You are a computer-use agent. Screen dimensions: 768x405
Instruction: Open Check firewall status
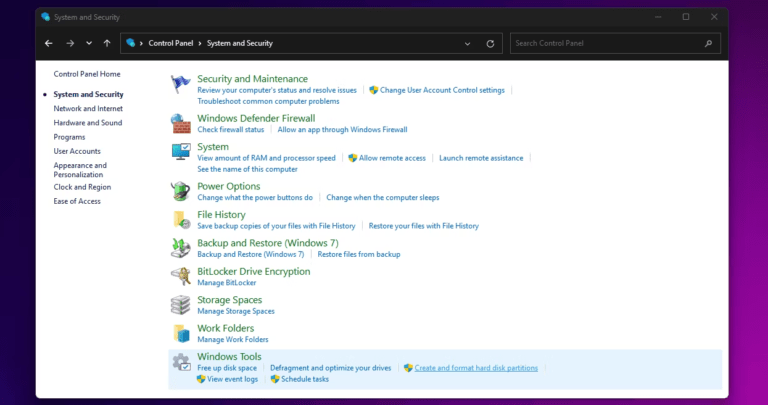point(231,129)
